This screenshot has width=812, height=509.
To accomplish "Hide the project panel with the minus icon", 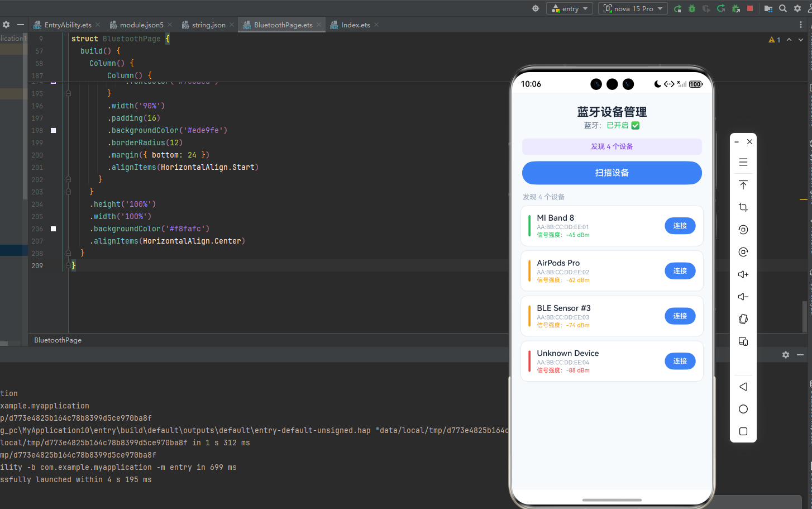I will (21, 25).
